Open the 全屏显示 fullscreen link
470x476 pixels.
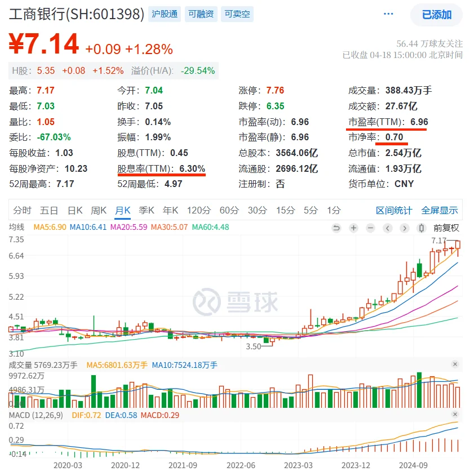440,210
